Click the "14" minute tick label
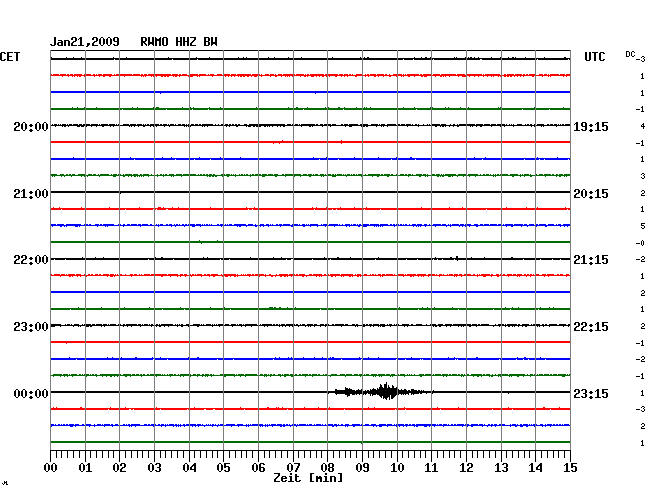 pos(535,468)
